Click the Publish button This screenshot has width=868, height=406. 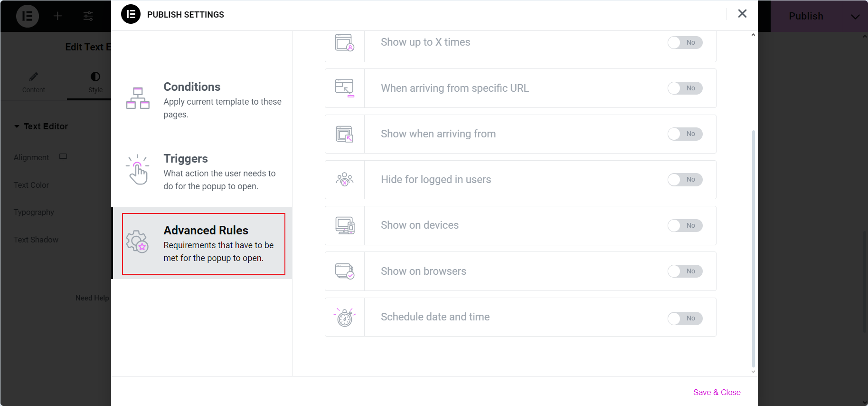(806, 16)
